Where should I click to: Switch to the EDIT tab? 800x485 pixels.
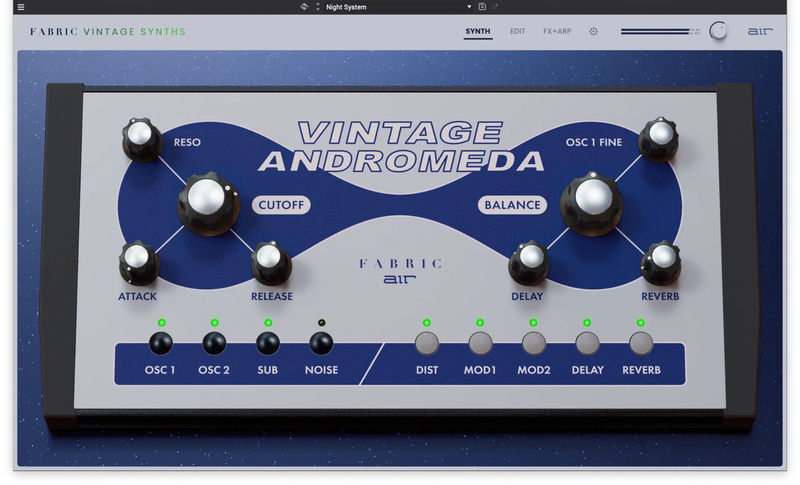pos(517,31)
